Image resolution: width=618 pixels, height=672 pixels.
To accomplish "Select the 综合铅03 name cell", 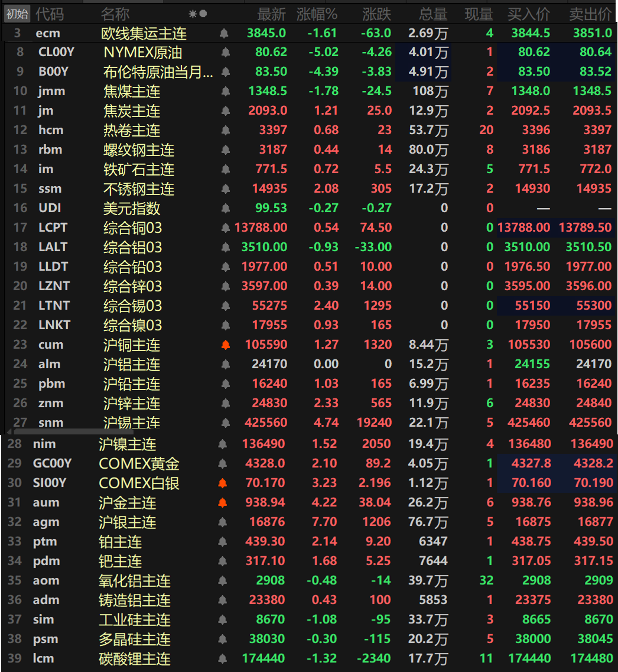I will (133, 267).
